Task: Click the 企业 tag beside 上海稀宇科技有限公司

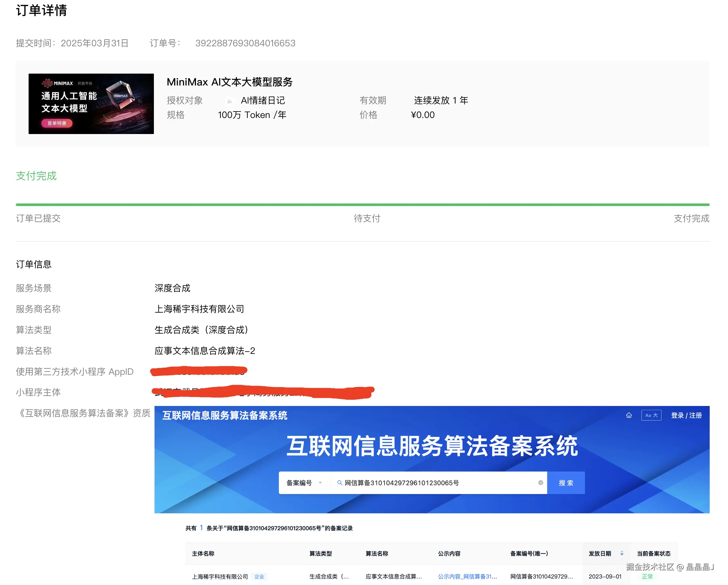Action: pyautogui.click(x=259, y=577)
